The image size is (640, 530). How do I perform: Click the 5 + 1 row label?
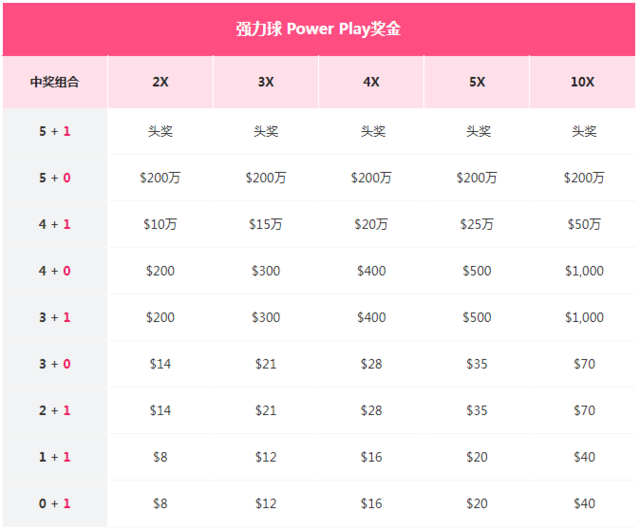pyautogui.click(x=55, y=131)
